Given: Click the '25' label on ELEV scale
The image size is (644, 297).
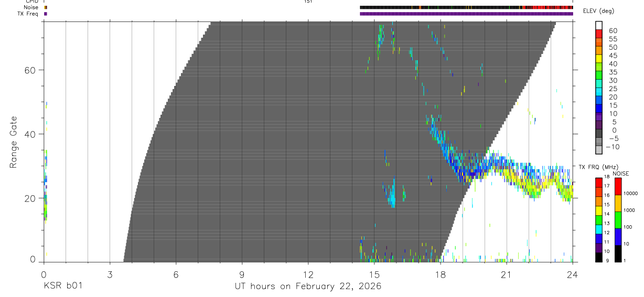Looking at the screenshot, I should click(x=613, y=89).
